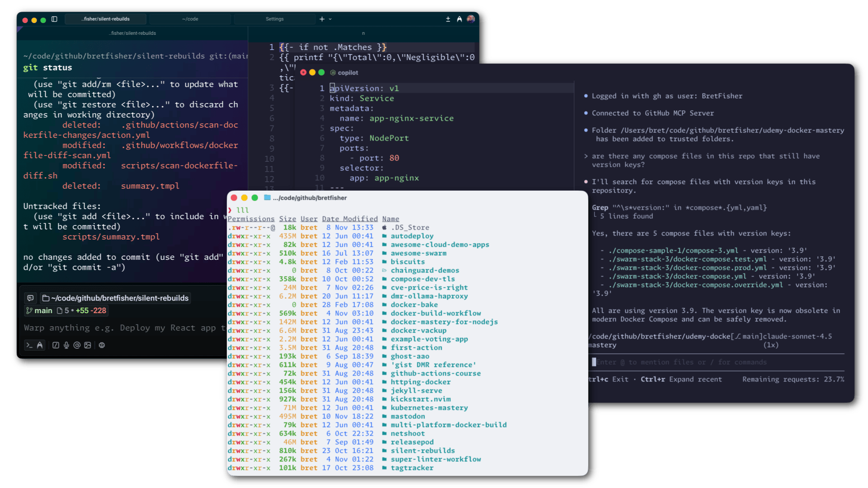This screenshot has width=868, height=488.
Task: Open the working directory path chip
Action: point(115,298)
